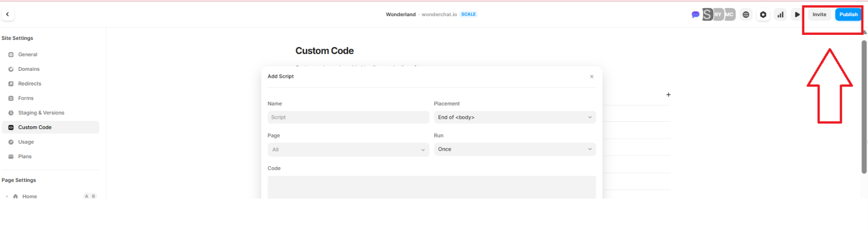
Task: Go to Domains settings
Action: [29, 69]
